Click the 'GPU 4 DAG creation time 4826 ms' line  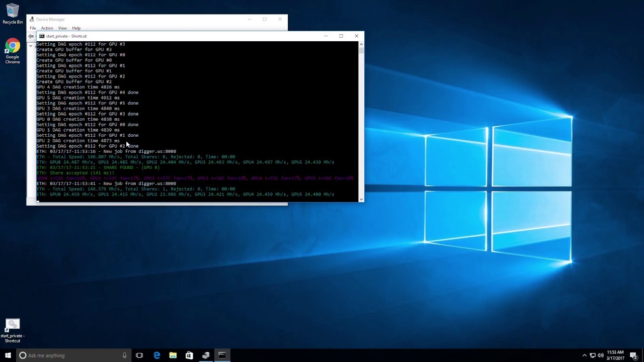coord(78,87)
